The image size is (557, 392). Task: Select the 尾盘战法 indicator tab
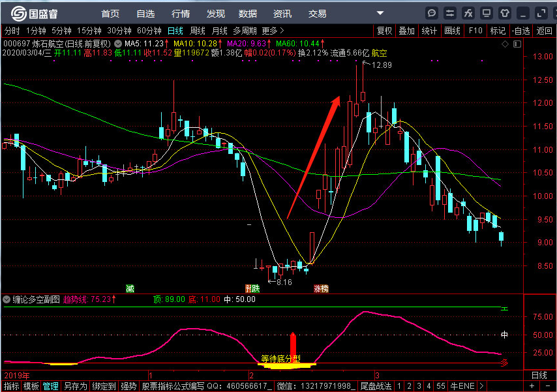click(x=376, y=386)
